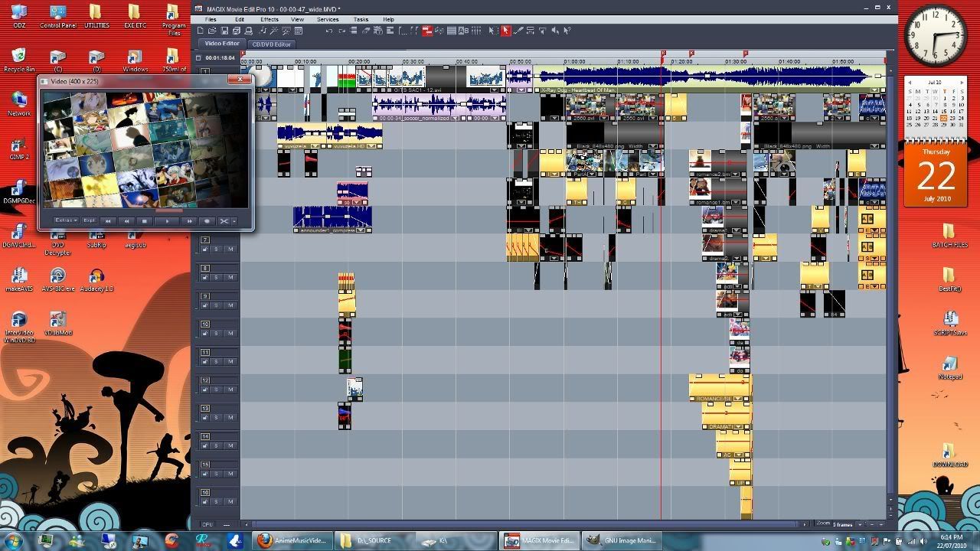Open the Effects menu
This screenshot has height=551, width=980.
tap(269, 19)
